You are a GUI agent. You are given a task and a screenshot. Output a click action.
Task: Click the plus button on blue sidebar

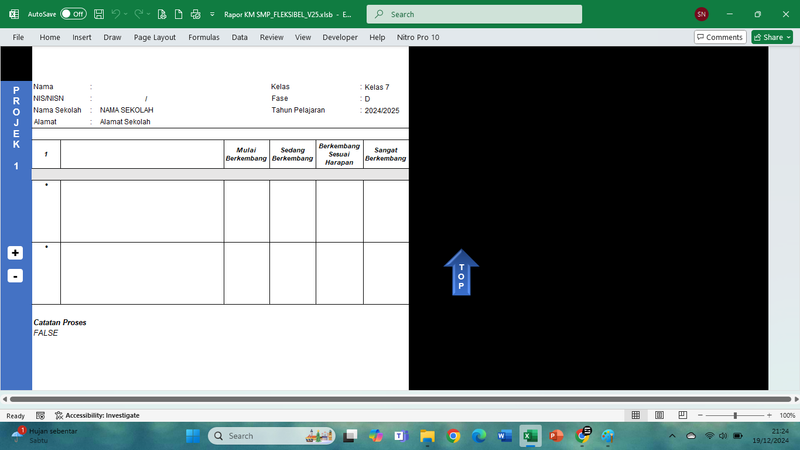pos(15,253)
